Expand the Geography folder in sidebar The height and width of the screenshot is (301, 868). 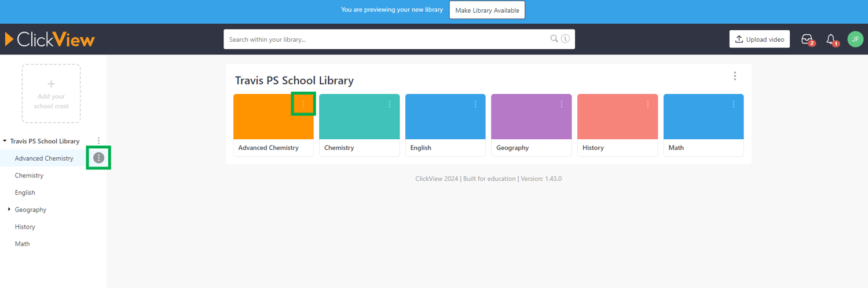[x=9, y=209]
